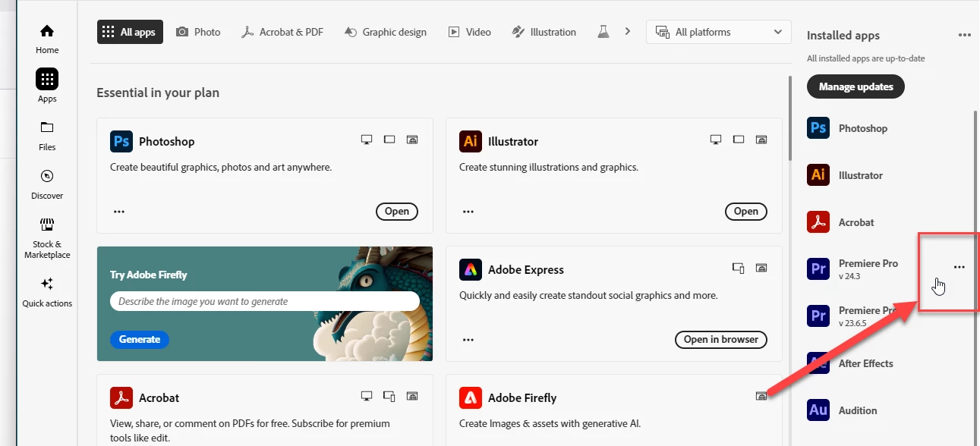Select the All apps tab
This screenshot has height=446, width=980.
coord(130,32)
